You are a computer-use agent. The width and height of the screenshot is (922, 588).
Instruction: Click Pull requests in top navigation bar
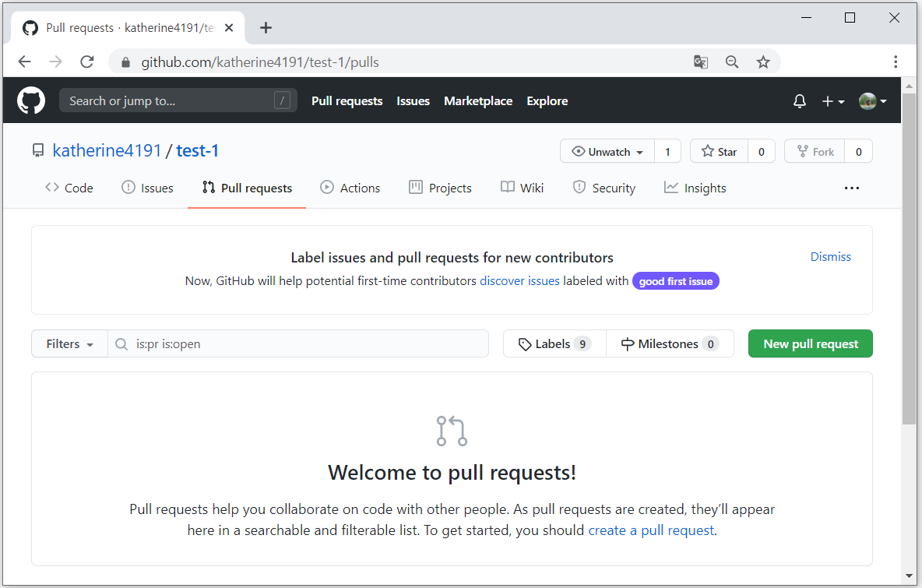[347, 101]
